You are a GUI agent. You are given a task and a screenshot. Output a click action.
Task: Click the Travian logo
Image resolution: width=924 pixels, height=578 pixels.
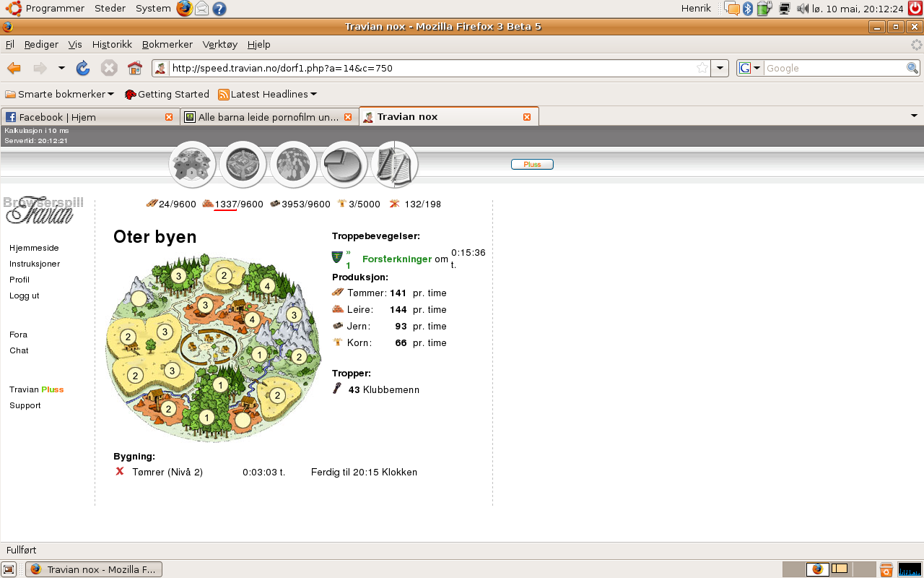tap(45, 210)
